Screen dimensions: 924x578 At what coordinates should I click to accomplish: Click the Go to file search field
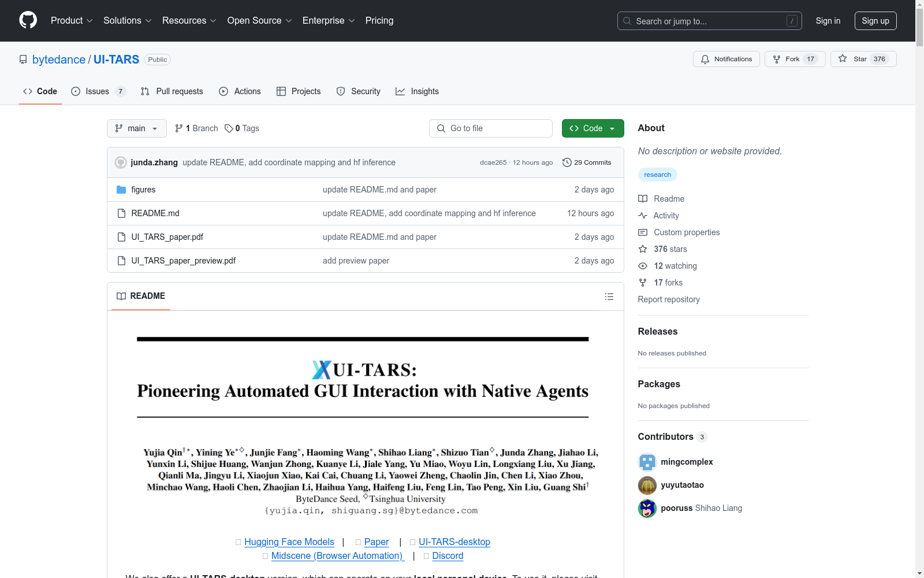(x=491, y=128)
